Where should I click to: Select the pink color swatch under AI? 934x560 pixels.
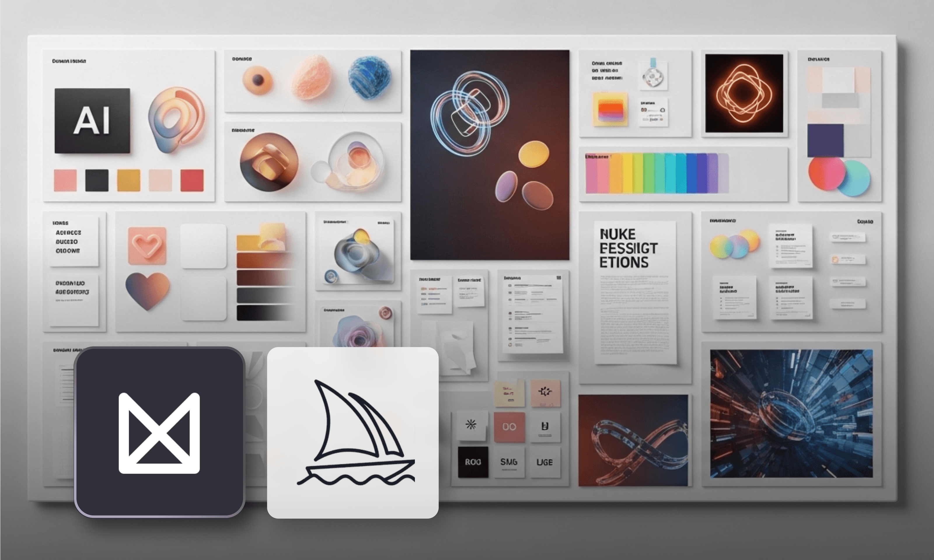click(65, 180)
